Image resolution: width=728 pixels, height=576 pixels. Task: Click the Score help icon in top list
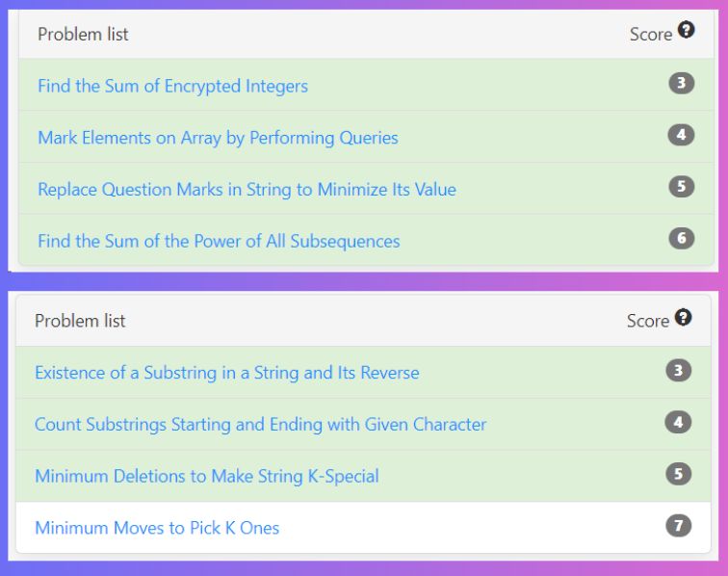tap(686, 30)
